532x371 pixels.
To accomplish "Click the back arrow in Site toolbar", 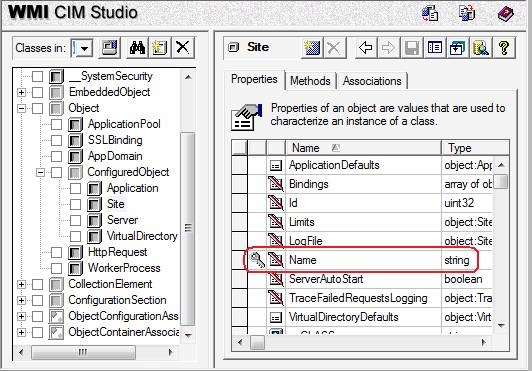I will coord(366,48).
